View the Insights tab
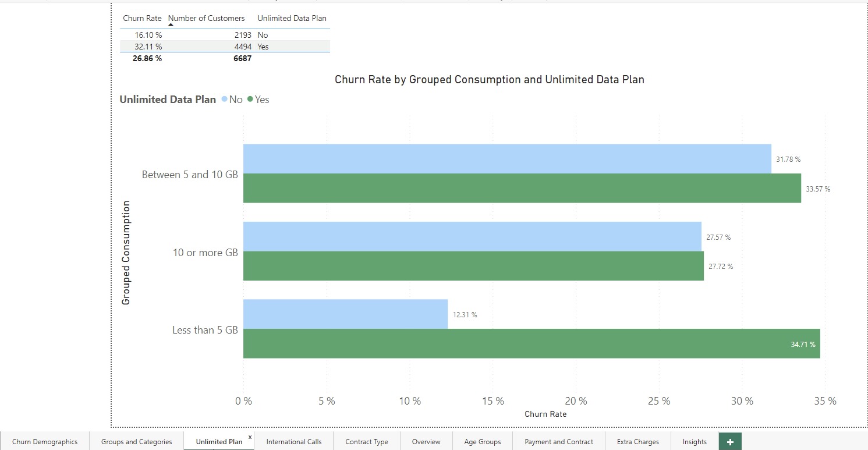 point(694,442)
